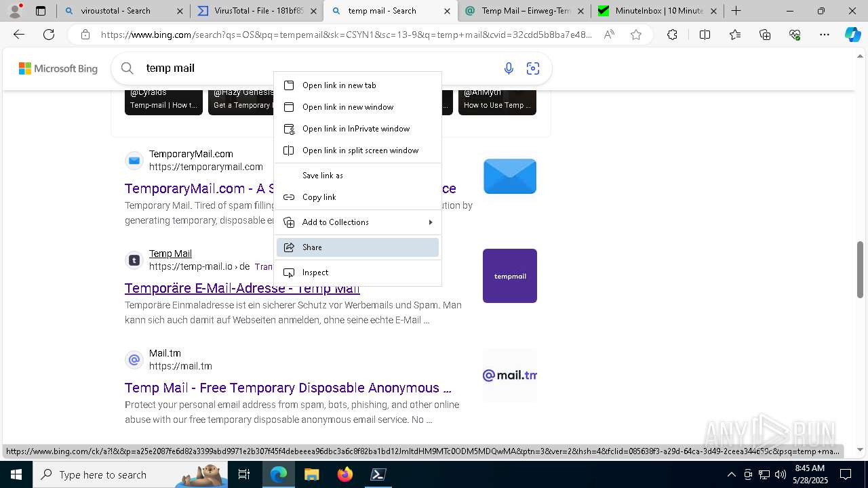Select Share from context menu
The height and width of the screenshot is (488, 868).
(358, 247)
